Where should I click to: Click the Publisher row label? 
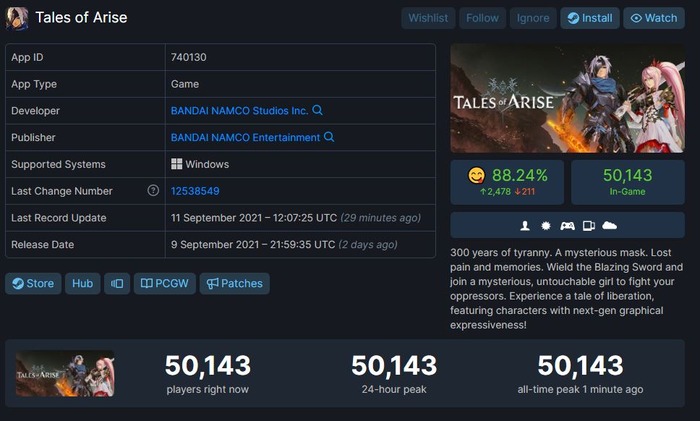(x=33, y=138)
